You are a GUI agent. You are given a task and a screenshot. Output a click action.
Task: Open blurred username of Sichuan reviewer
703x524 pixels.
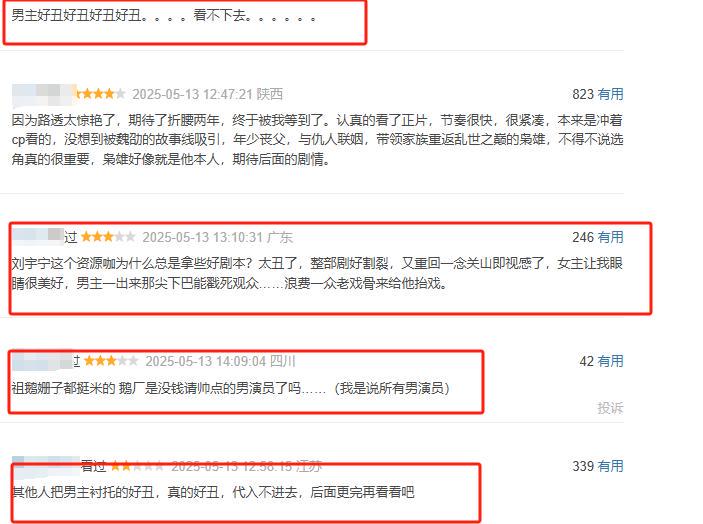click(x=42, y=361)
